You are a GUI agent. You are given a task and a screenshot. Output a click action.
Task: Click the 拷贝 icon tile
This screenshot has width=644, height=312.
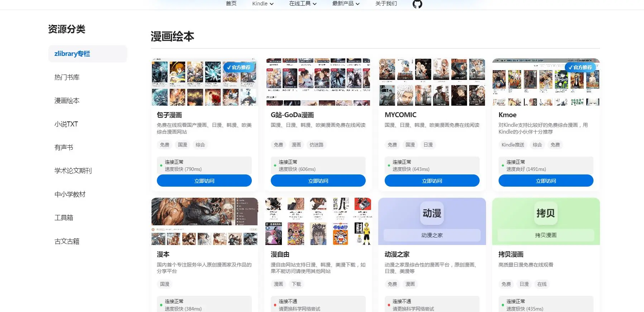point(546,213)
